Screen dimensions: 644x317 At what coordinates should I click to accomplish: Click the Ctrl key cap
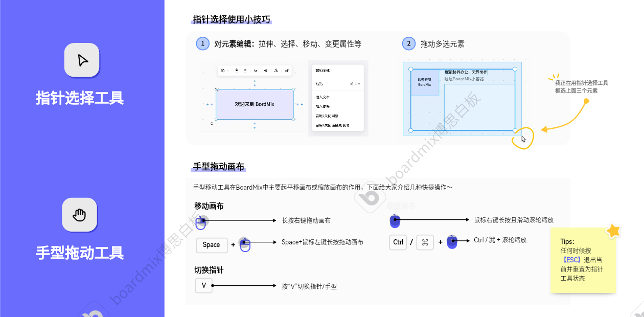(398, 242)
